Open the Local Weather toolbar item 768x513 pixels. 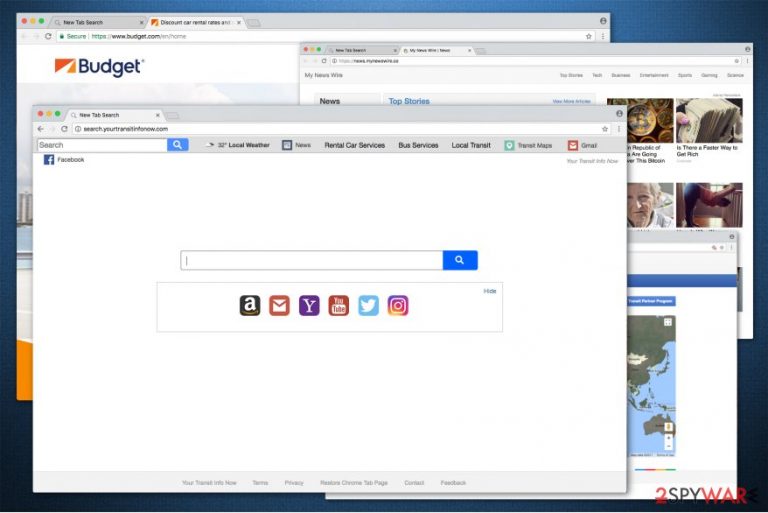238,145
